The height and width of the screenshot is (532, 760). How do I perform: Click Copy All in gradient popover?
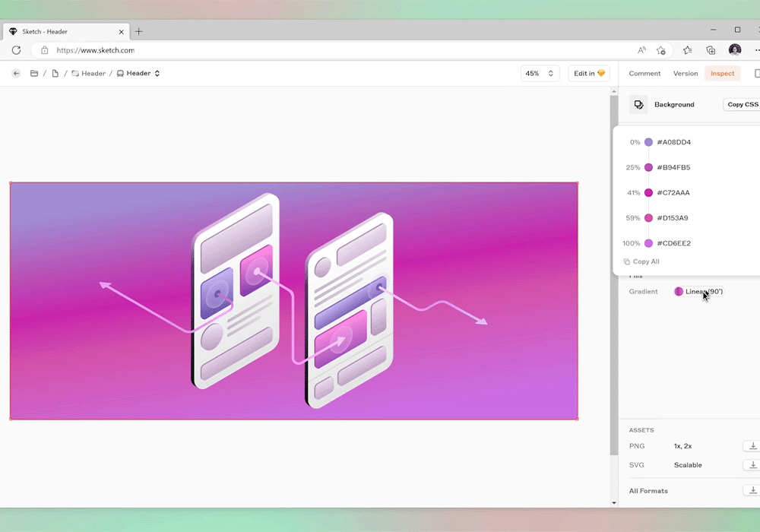[641, 261]
